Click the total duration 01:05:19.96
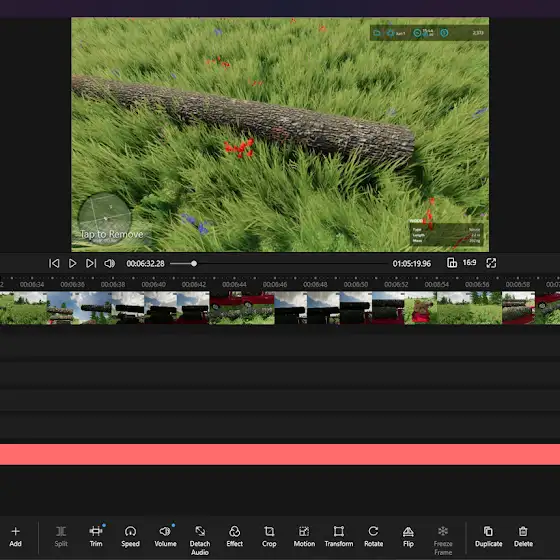 411,264
